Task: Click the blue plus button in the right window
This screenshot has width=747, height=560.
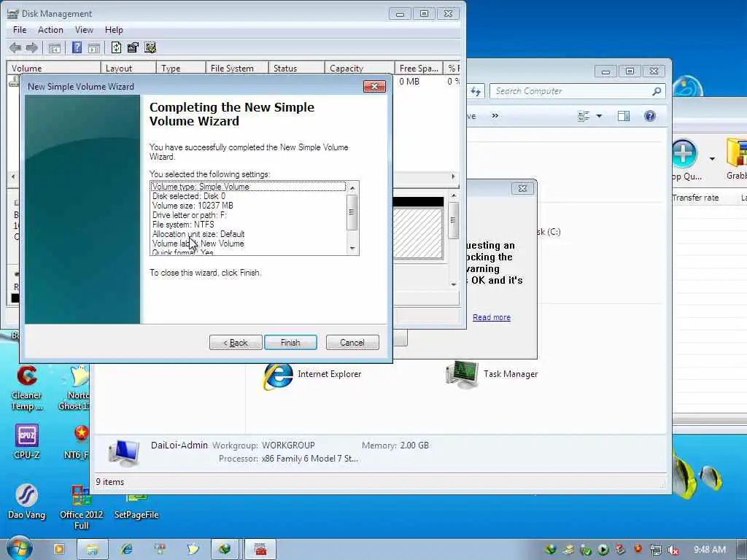Action: 684,153
